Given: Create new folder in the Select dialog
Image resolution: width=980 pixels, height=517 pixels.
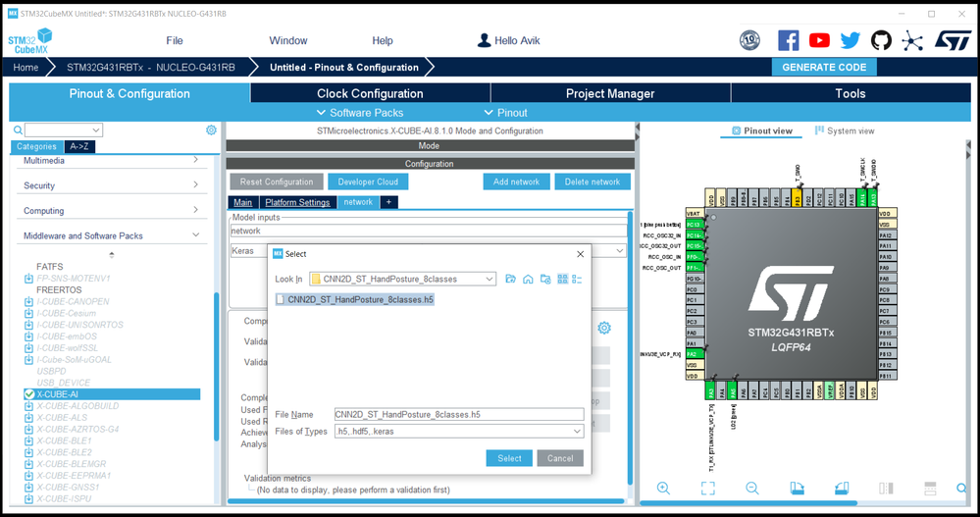Looking at the screenshot, I should tap(545, 279).
